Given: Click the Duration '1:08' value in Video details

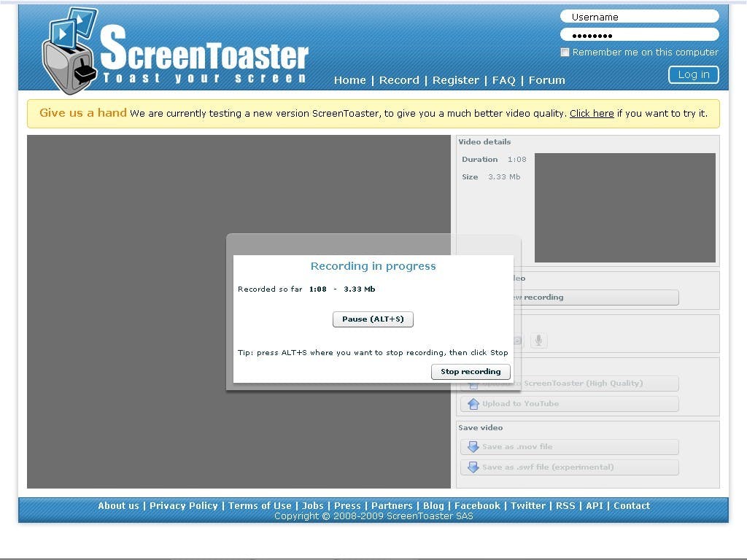Looking at the screenshot, I should click(x=517, y=159).
